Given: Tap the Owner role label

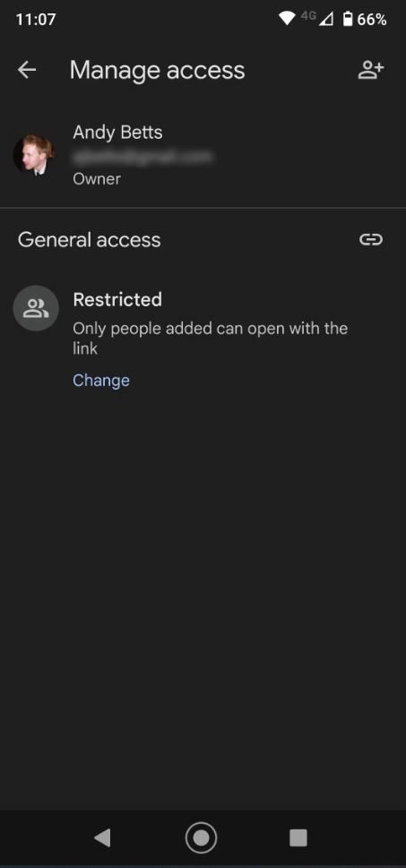Looking at the screenshot, I should [x=97, y=179].
